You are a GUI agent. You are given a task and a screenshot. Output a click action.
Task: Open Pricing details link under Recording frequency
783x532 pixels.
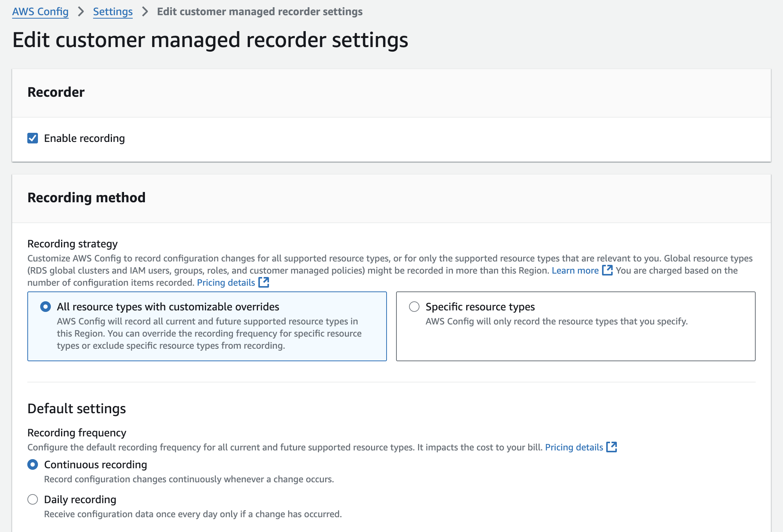(x=574, y=447)
